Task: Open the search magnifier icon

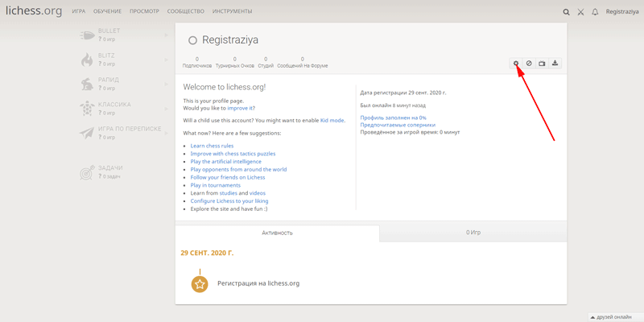Action: [567, 12]
